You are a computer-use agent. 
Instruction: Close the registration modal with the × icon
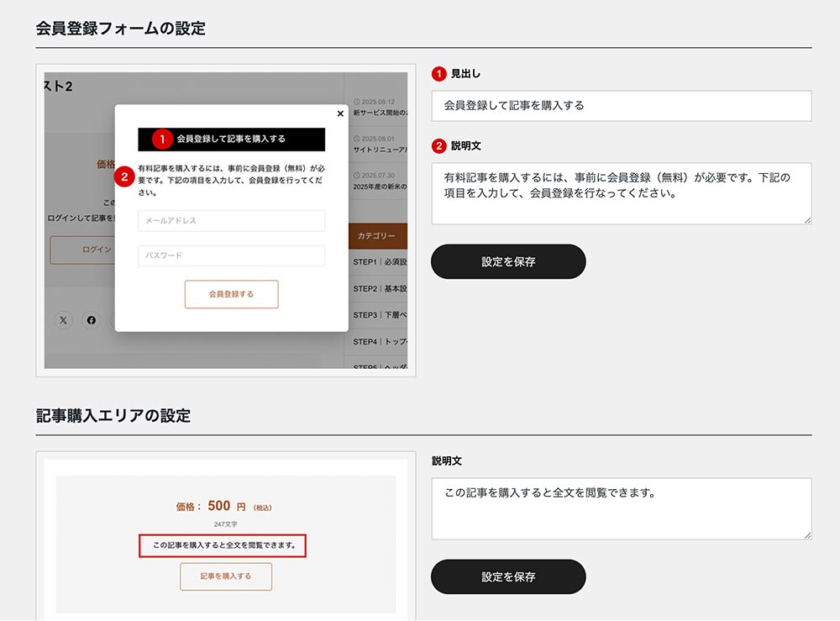pos(339,113)
